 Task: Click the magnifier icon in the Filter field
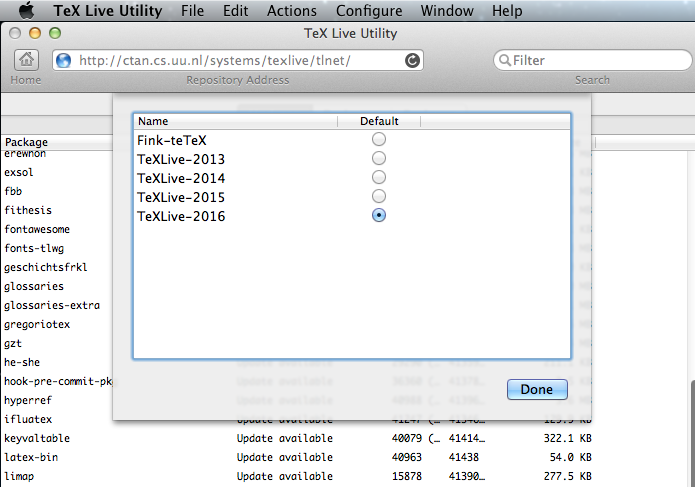click(x=504, y=60)
